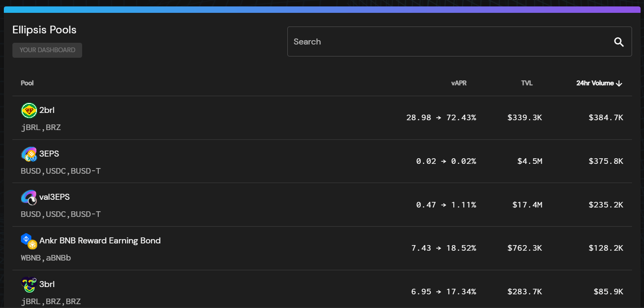
Task: Click the 3brl pool token icon
Action: 29,284
